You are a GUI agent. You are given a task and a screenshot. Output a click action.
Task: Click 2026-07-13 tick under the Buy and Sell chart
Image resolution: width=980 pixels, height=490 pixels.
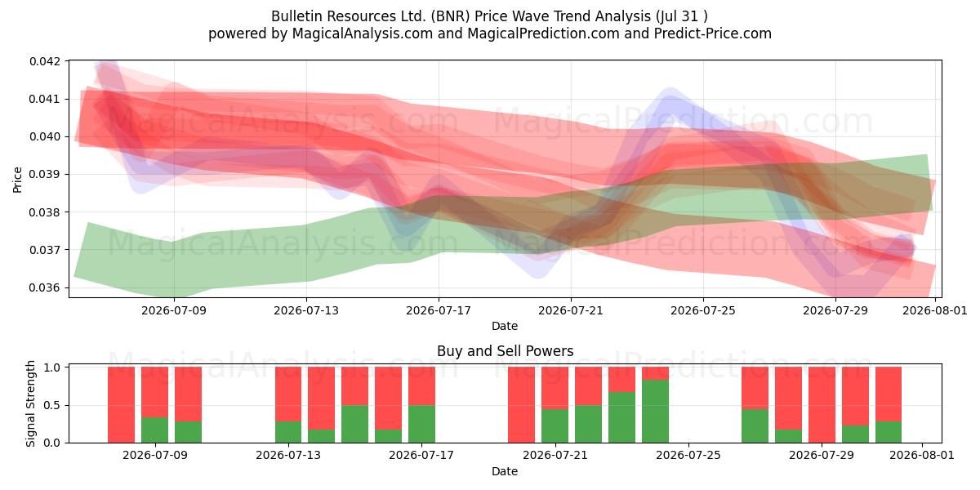click(288, 456)
